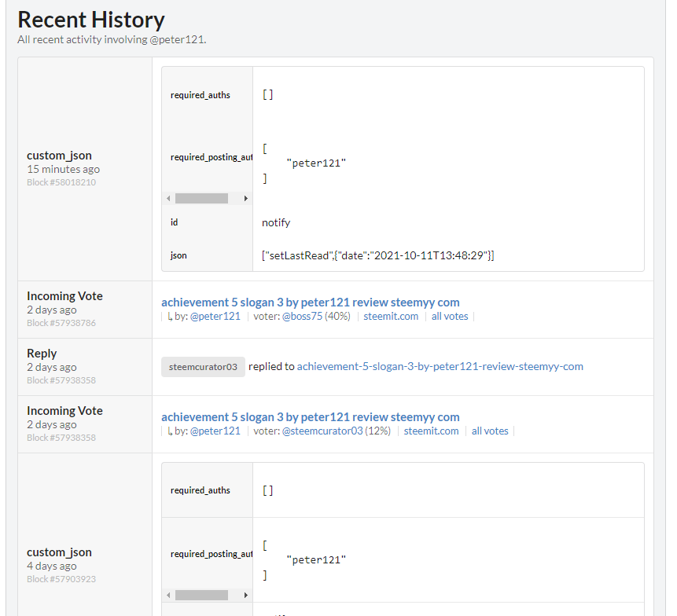Open the replied-to achievement-5-slogan-3 permalink
The height and width of the screenshot is (616, 677).
tap(440, 366)
